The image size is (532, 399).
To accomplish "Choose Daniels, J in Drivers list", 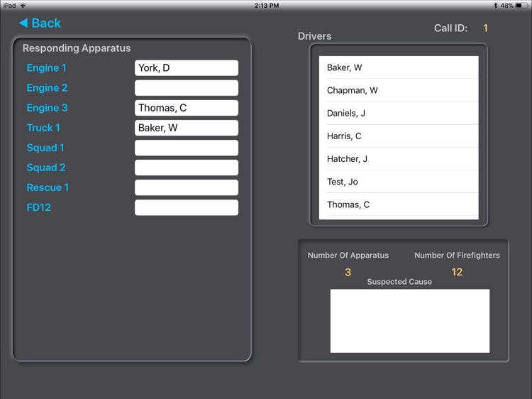I will [x=399, y=113].
